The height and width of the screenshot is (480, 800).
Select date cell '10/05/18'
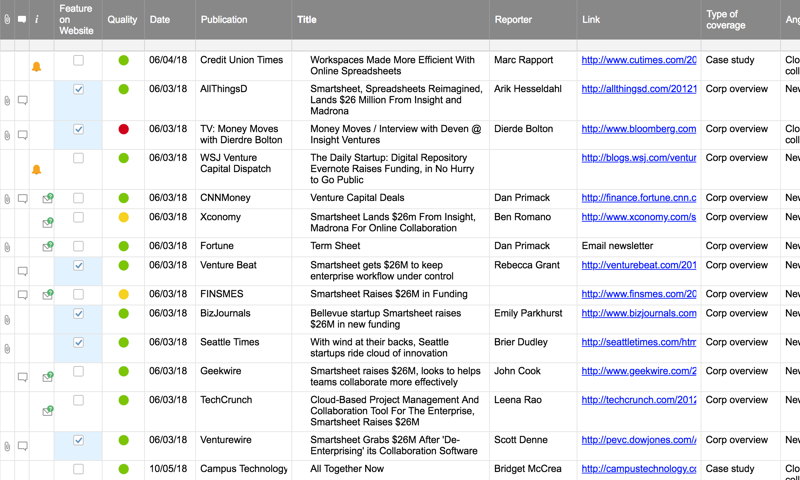170,470
